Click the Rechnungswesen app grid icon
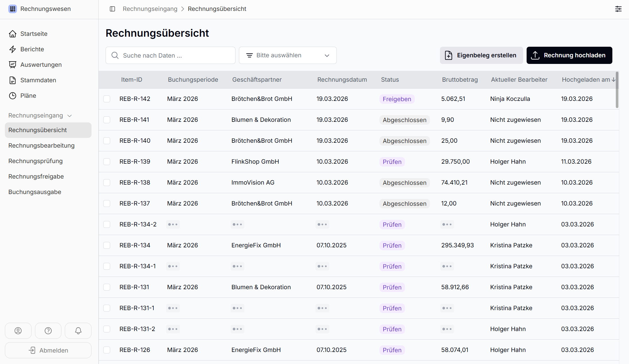 13,9
